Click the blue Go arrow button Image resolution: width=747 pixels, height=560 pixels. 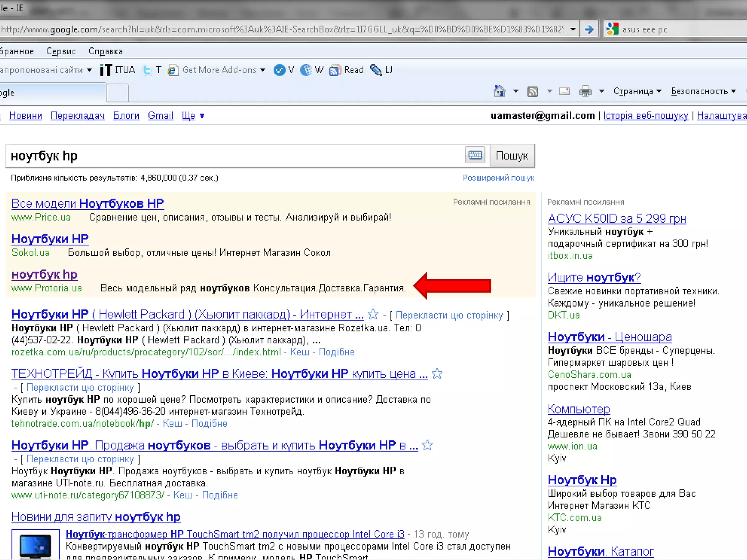589,29
